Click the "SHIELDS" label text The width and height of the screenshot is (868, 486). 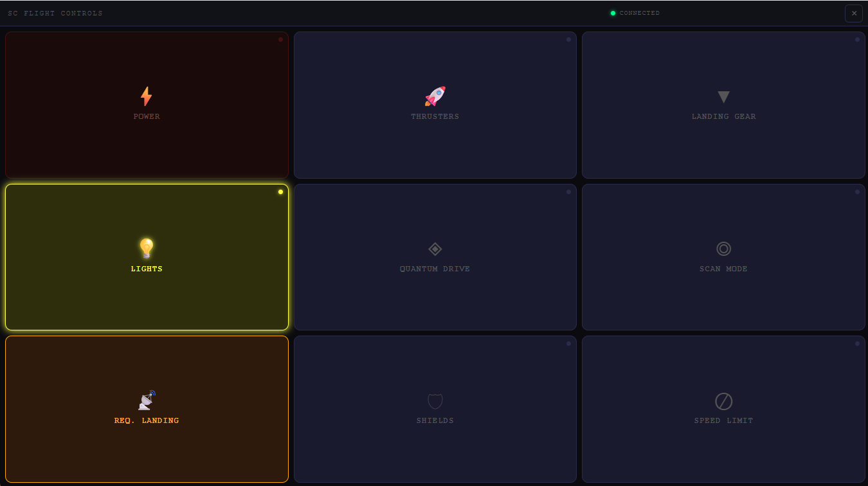click(x=435, y=420)
